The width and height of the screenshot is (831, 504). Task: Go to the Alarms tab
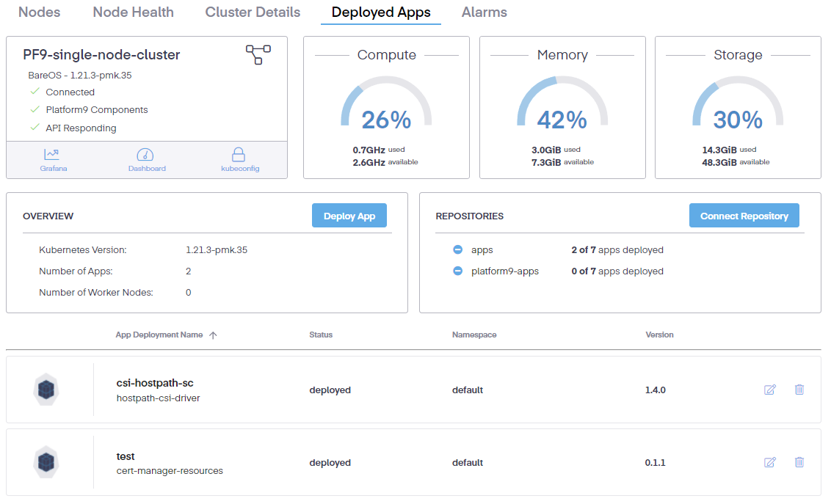point(484,12)
